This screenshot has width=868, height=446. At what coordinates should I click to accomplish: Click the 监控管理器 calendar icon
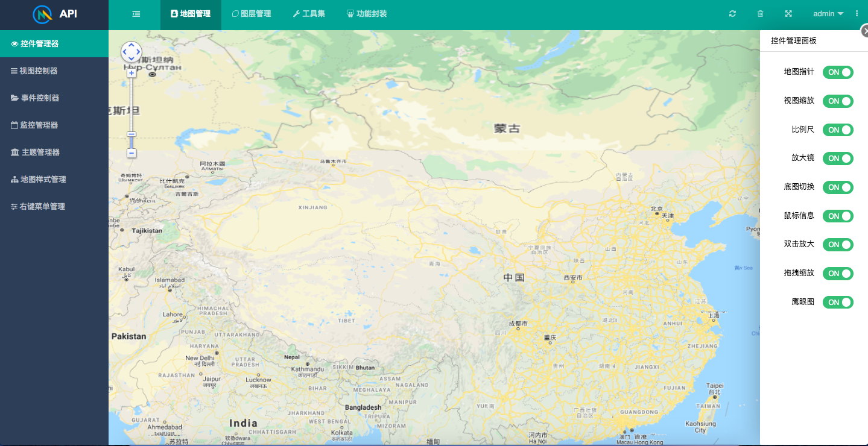(13, 125)
